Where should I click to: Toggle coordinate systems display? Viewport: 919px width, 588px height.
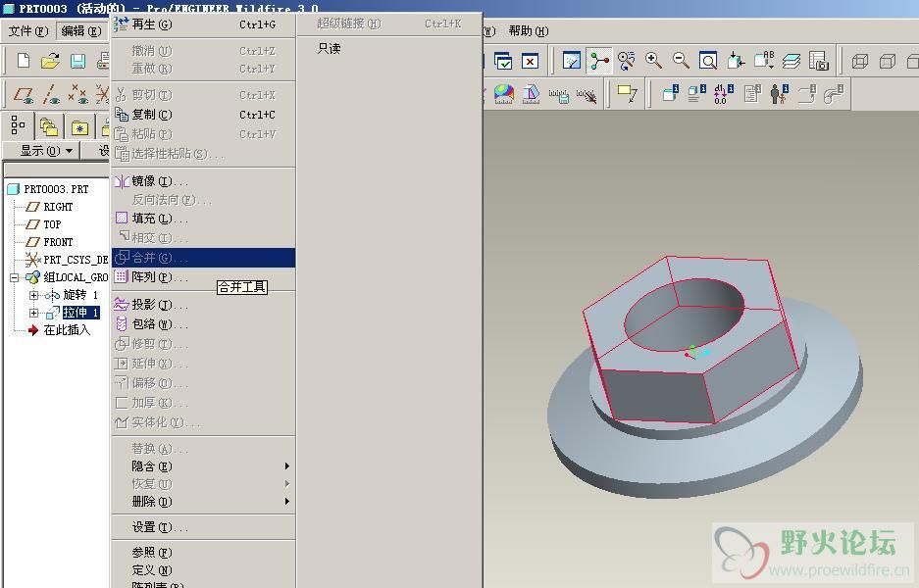(103, 94)
